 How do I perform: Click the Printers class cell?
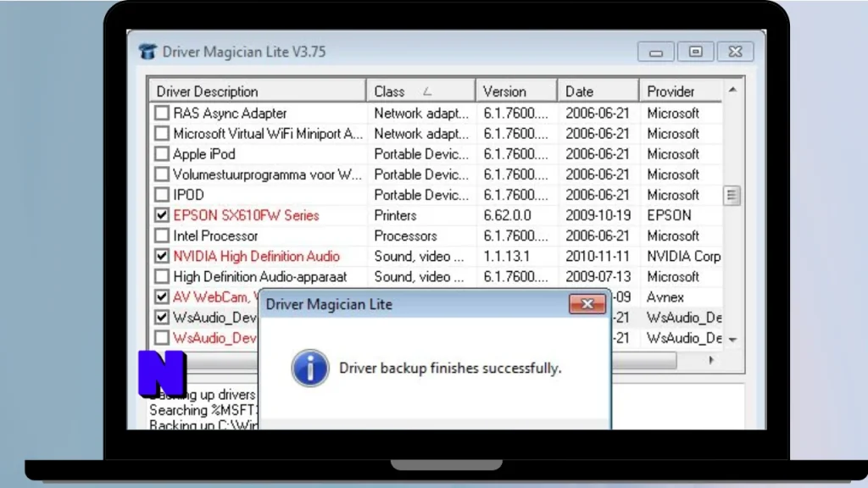(395, 215)
